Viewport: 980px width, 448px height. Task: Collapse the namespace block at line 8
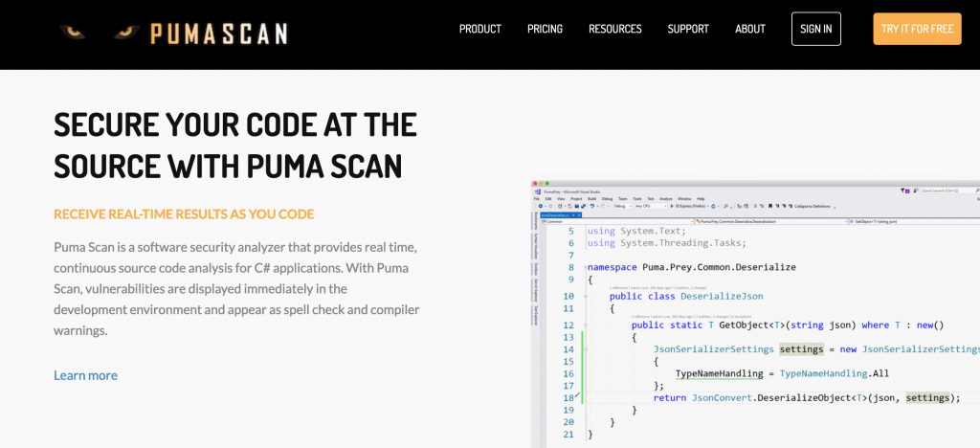click(585, 267)
